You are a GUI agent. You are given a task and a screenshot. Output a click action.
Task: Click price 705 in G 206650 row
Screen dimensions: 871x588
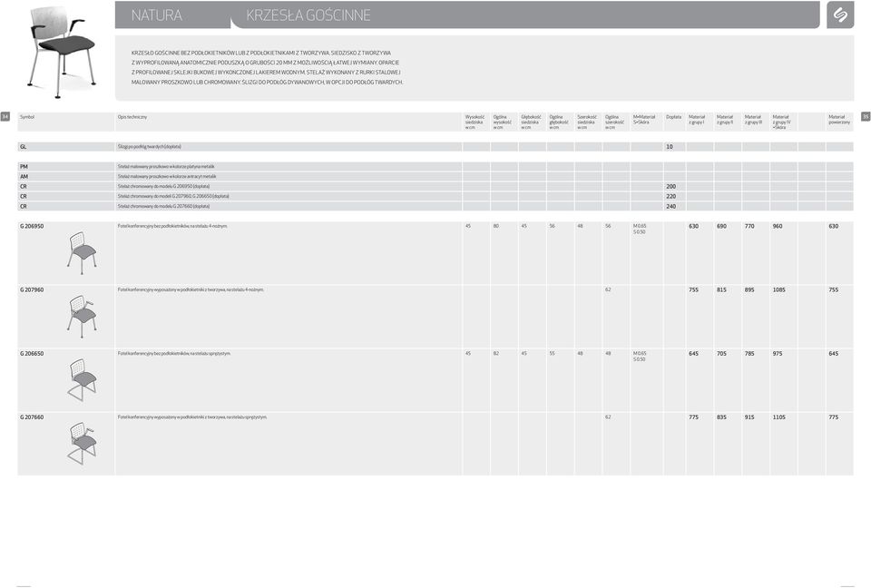[x=721, y=354]
